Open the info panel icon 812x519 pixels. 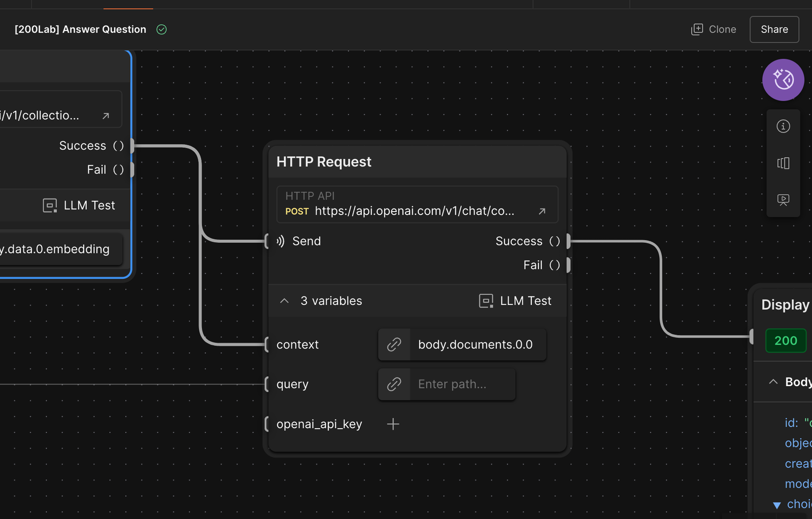(783, 126)
